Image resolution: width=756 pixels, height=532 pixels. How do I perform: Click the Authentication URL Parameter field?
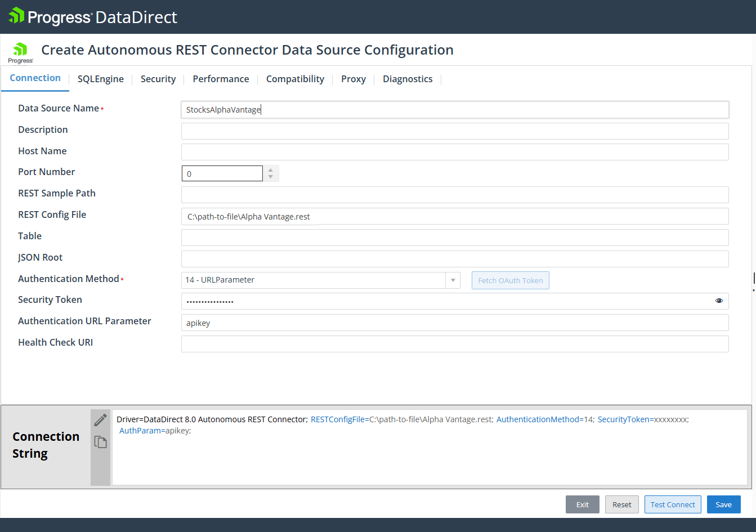(455, 323)
